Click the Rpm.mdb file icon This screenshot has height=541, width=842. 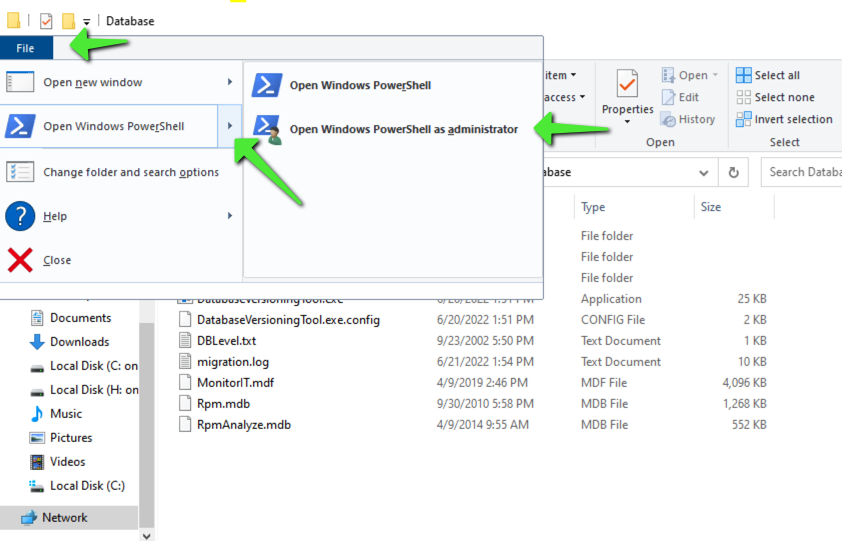click(185, 403)
